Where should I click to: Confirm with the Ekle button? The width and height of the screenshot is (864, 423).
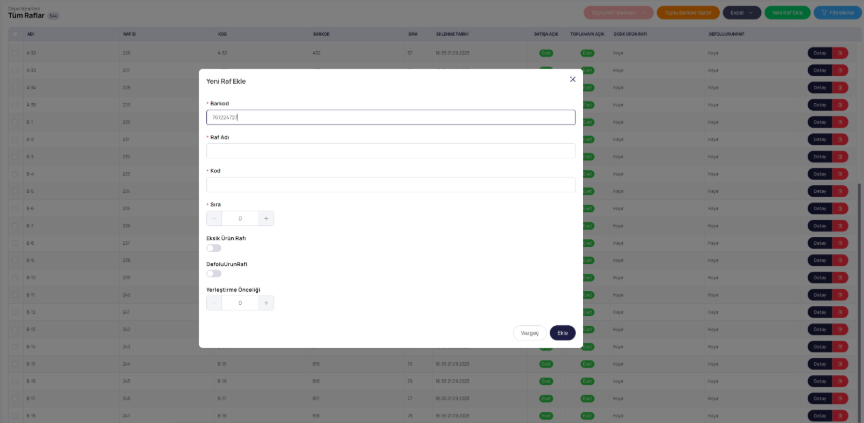pos(563,333)
